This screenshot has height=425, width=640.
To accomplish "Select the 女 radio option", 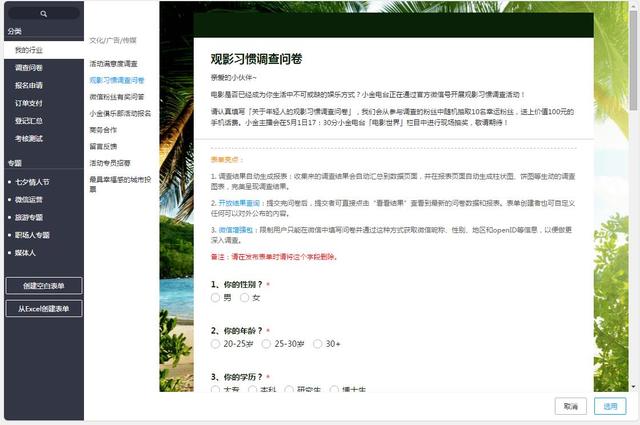I will coord(244,298).
